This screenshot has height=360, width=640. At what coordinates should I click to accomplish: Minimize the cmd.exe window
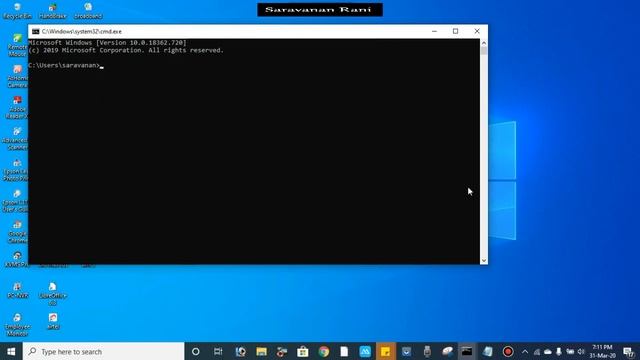coord(434,31)
